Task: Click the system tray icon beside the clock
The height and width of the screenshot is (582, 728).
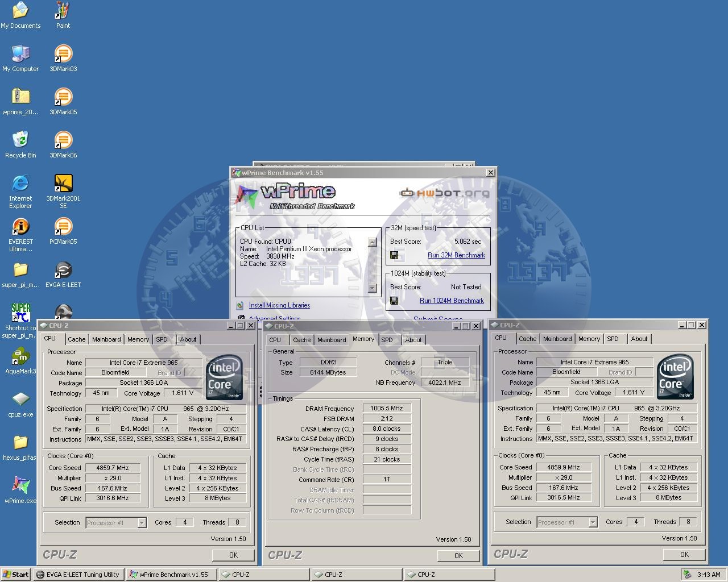Action: pyautogui.click(x=688, y=574)
